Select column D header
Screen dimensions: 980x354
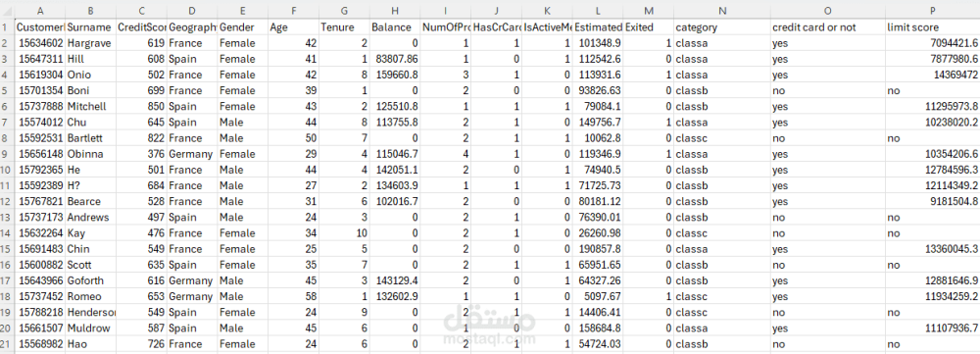(192, 11)
